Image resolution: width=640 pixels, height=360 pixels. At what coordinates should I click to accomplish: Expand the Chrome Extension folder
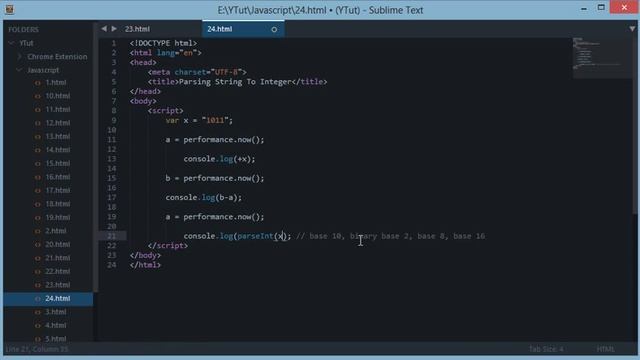(x=19, y=56)
